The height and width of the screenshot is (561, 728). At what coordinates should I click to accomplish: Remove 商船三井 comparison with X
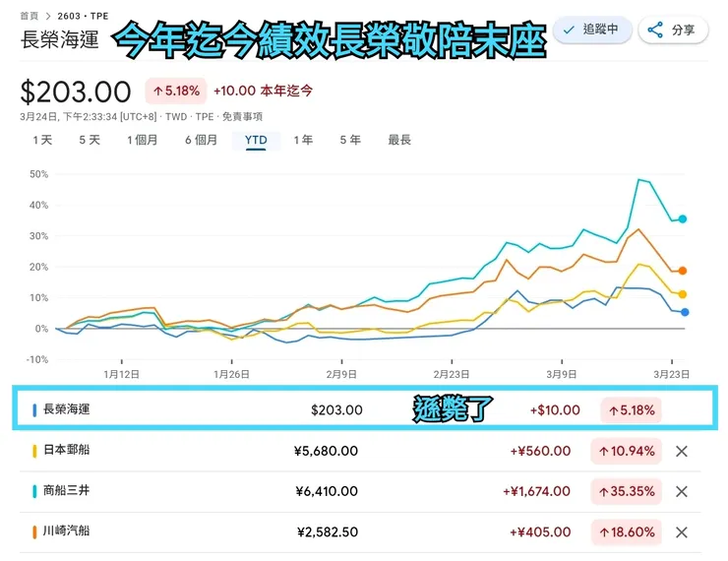pyautogui.click(x=681, y=491)
